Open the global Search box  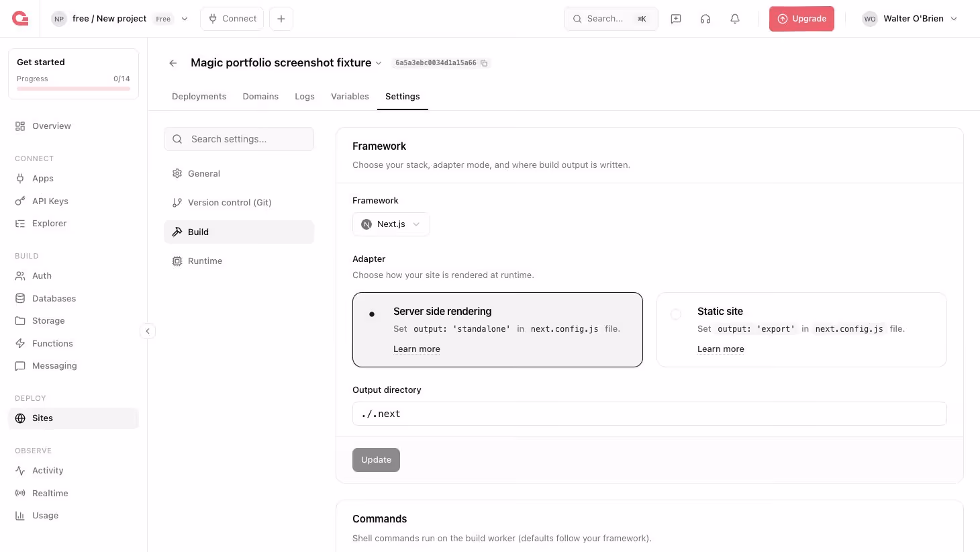click(611, 19)
